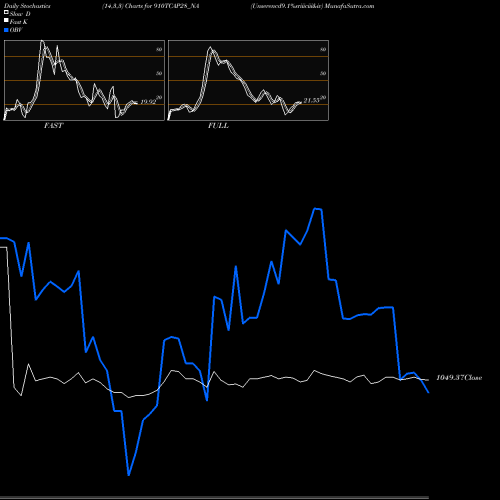500x500 pixels.
Task: Click the 'FAST' chart caption
Action: [x=53, y=126]
